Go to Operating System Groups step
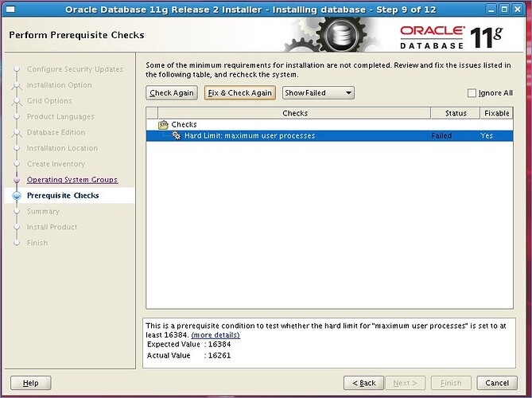This screenshot has height=398, width=532. pos(72,180)
